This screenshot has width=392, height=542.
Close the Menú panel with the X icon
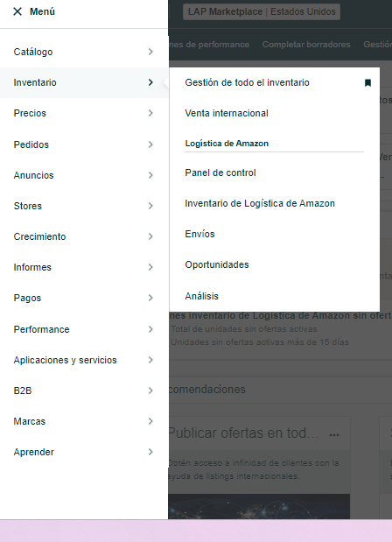pos(17,11)
